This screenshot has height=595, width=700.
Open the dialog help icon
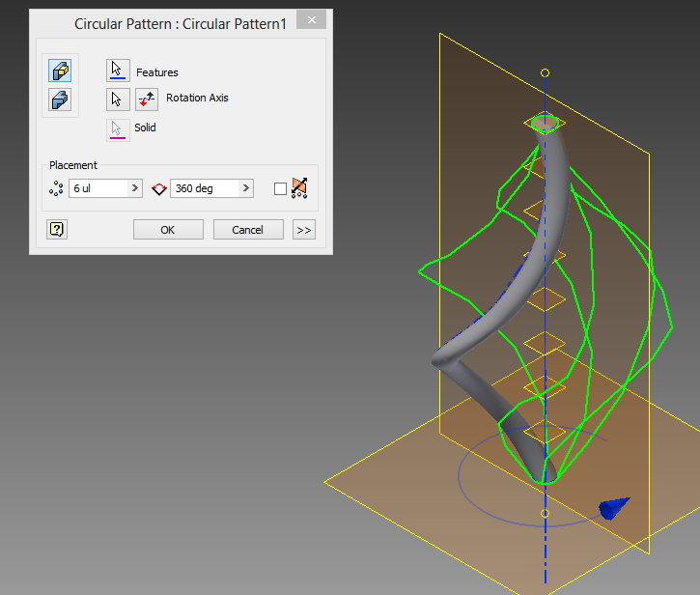[57, 229]
